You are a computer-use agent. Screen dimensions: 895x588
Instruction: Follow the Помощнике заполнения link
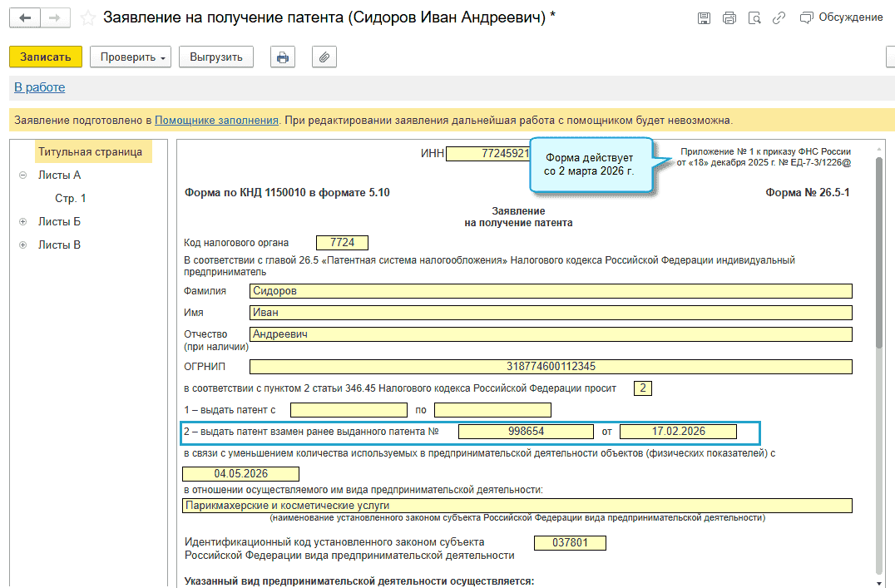(216, 120)
